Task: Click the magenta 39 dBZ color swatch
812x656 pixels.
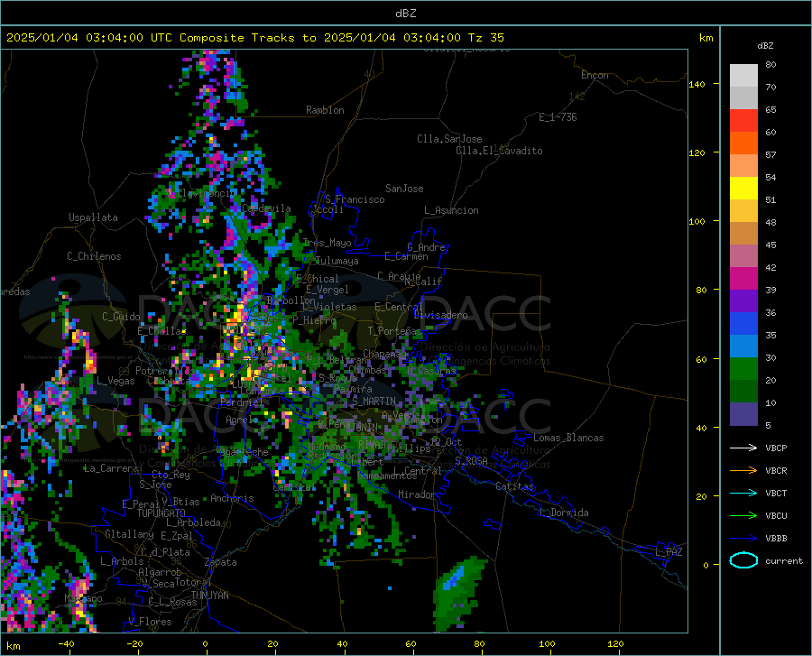Action: pyautogui.click(x=743, y=279)
